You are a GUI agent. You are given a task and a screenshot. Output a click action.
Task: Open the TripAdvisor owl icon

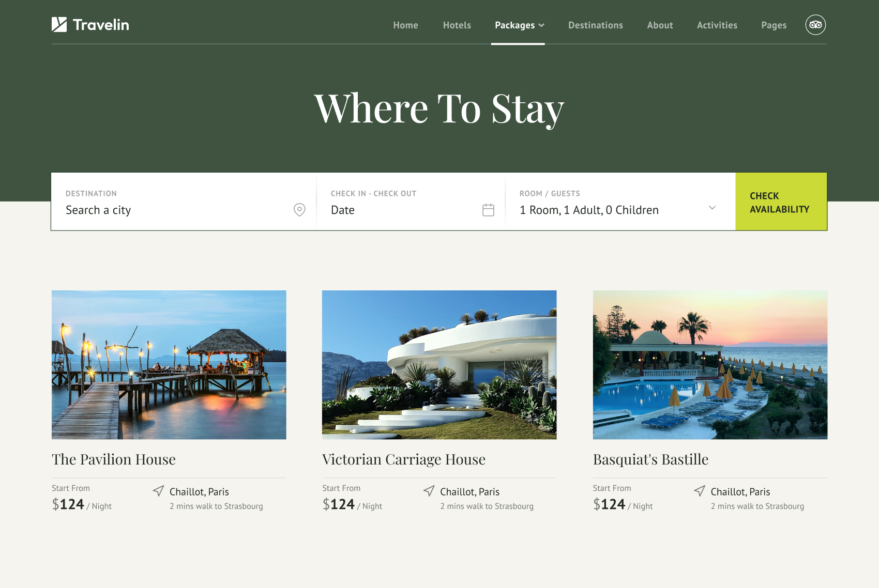815,25
